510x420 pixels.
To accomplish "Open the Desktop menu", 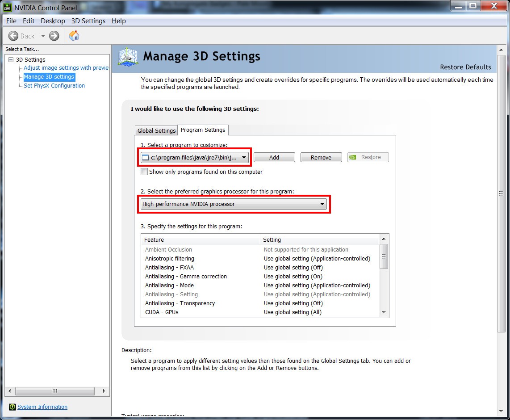I will [x=53, y=21].
